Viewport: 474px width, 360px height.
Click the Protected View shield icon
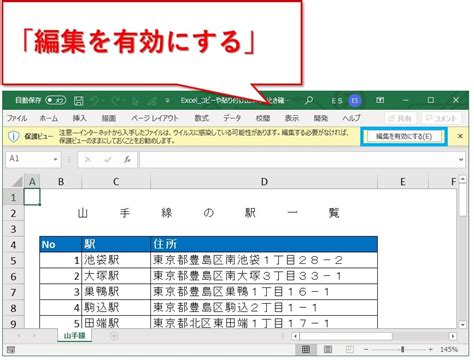pyautogui.click(x=13, y=136)
